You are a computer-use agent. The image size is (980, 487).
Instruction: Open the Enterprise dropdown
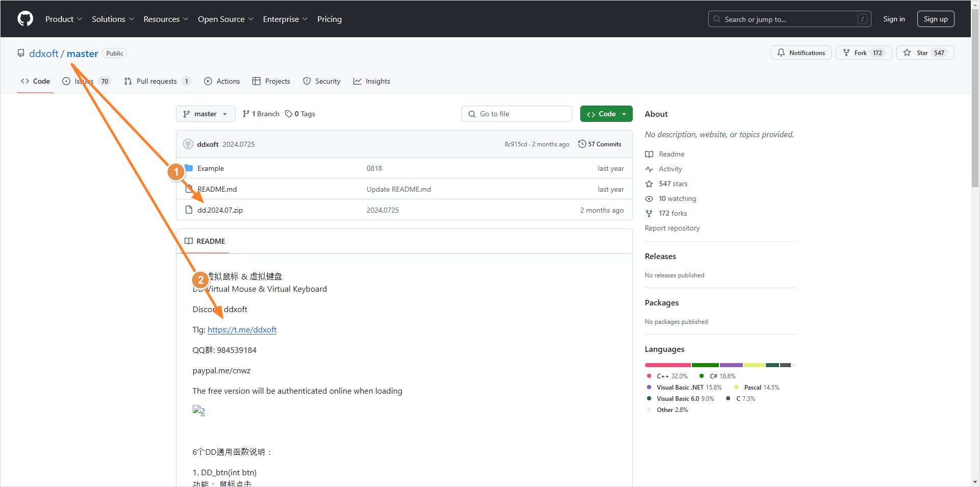click(286, 19)
